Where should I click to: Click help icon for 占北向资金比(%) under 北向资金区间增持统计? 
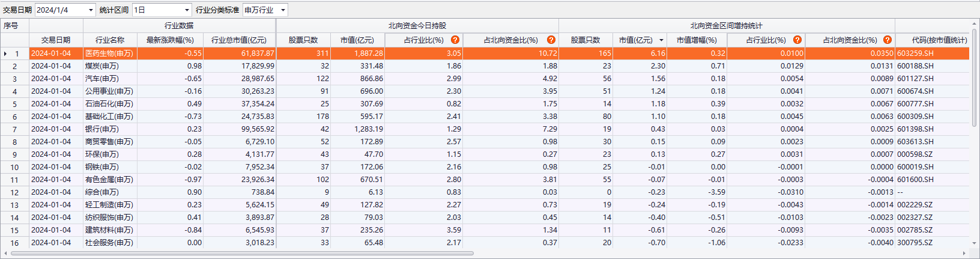[x=888, y=40]
